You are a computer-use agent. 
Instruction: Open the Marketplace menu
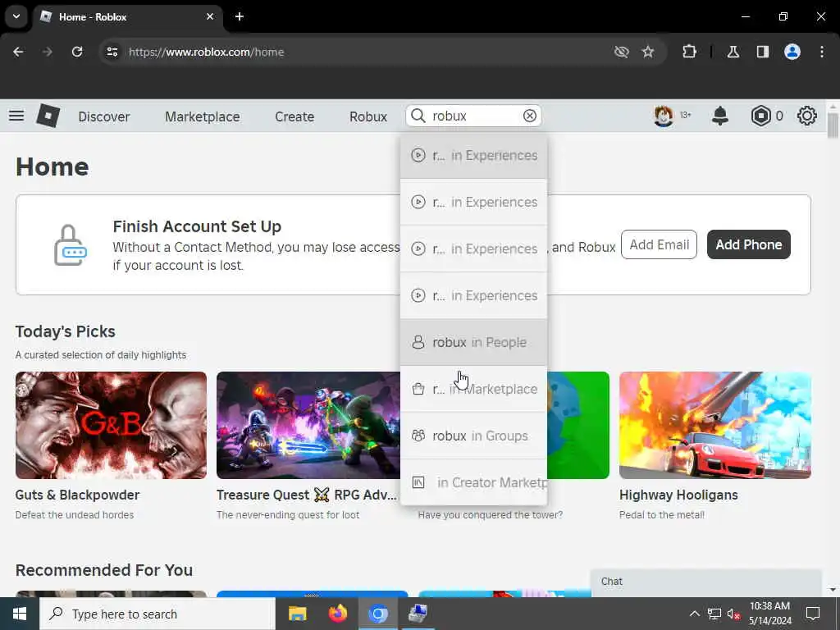[x=202, y=116]
